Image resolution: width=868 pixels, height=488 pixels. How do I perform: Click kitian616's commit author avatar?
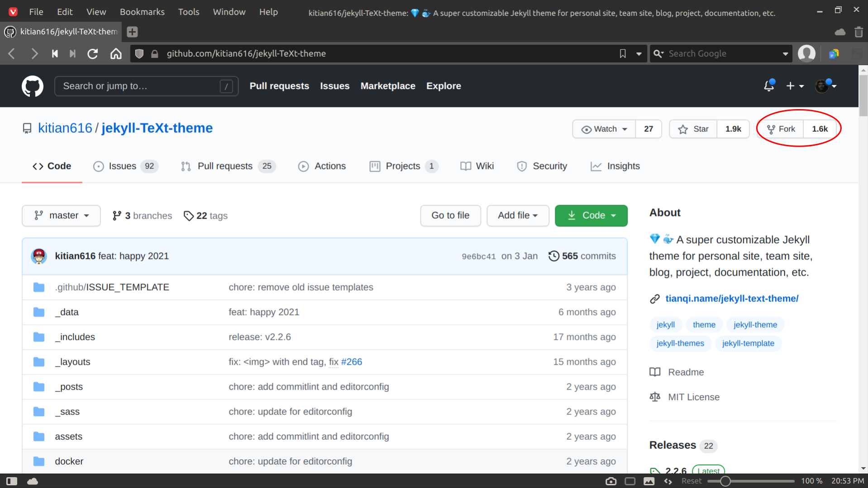[x=39, y=256]
